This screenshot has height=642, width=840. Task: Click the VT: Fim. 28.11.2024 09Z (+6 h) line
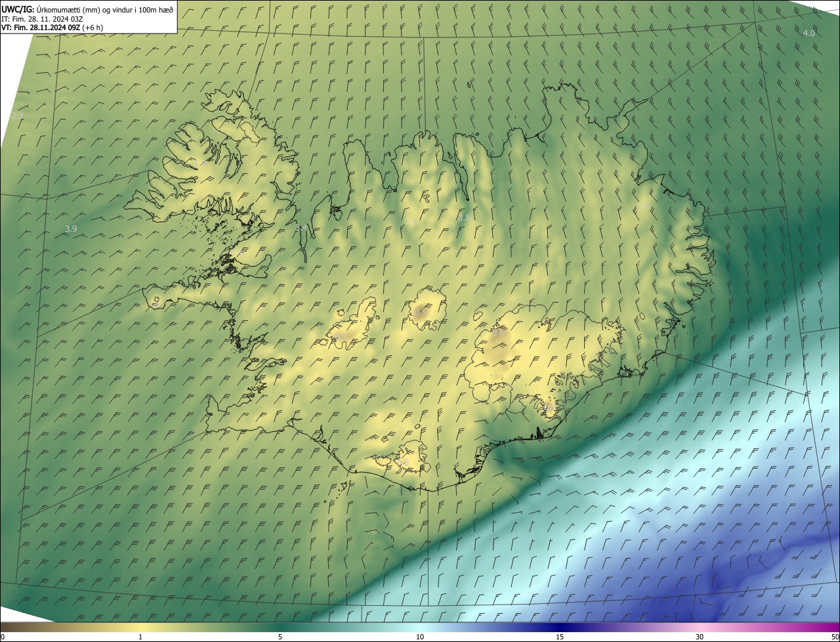(x=52, y=27)
